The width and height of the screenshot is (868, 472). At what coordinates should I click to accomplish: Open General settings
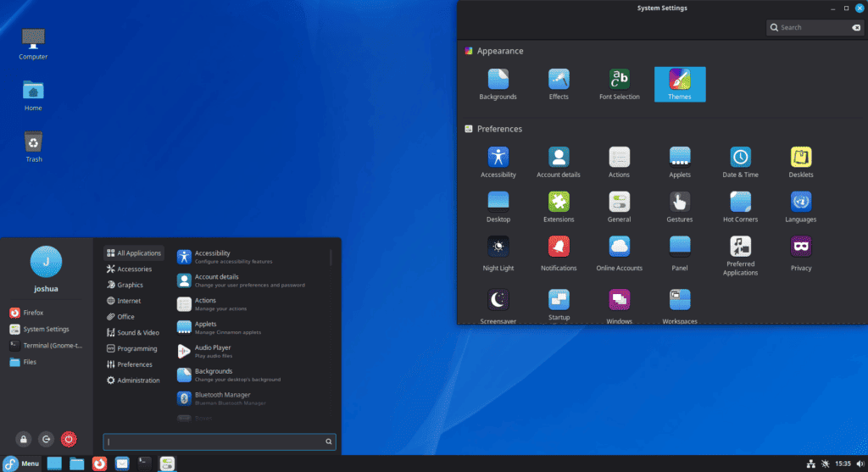(x=619, y=207)
